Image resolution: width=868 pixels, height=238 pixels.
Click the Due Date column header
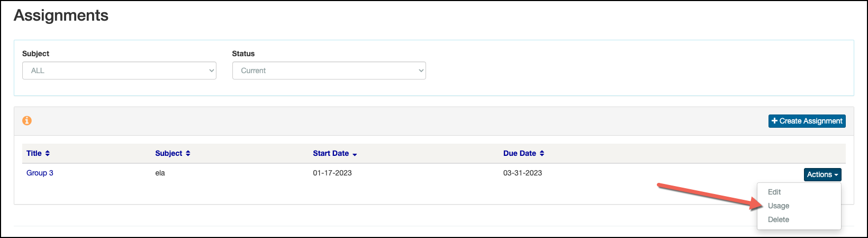[x=520, y=153]
